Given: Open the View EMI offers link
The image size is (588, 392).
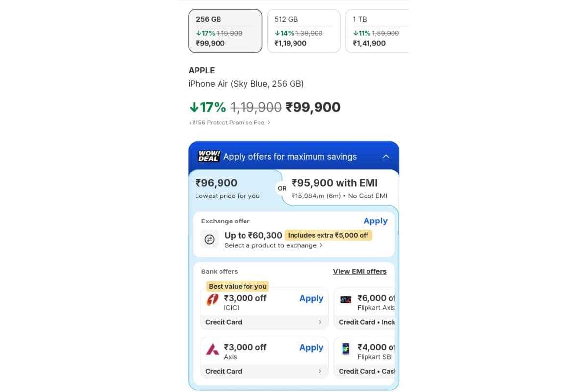Looking at the screenshot, I should (359, 271).
